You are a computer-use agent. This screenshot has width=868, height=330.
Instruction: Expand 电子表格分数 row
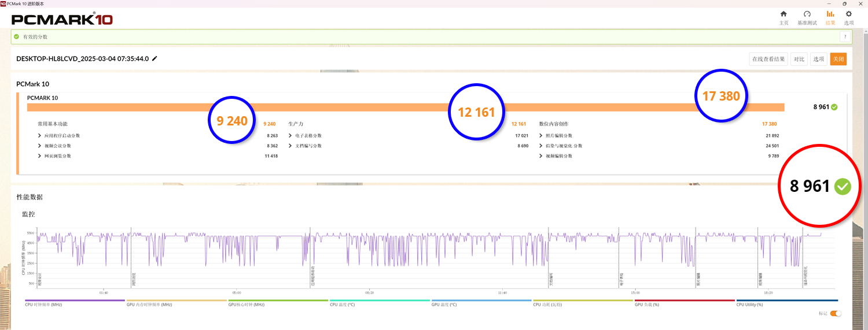point(290,136)
